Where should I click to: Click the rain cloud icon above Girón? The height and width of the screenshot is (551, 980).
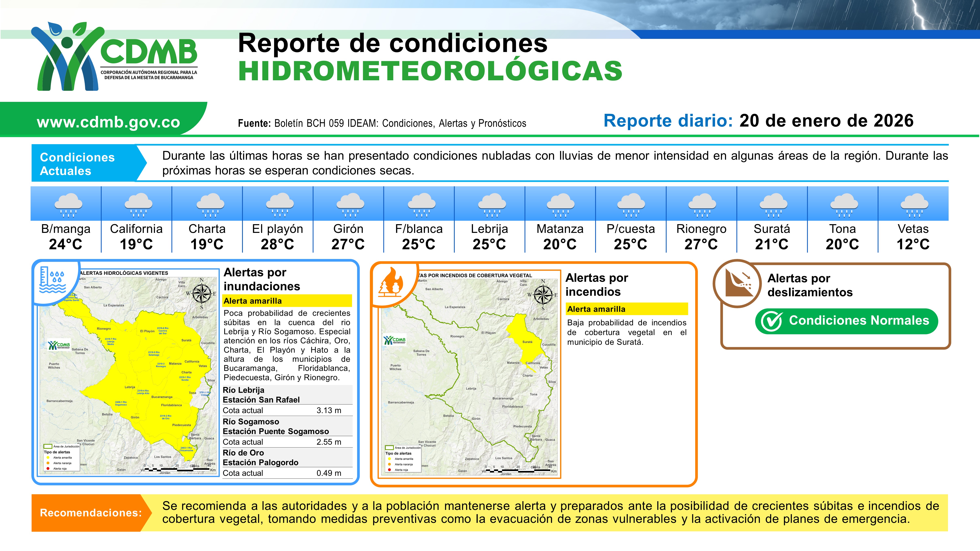coord(350,205)
